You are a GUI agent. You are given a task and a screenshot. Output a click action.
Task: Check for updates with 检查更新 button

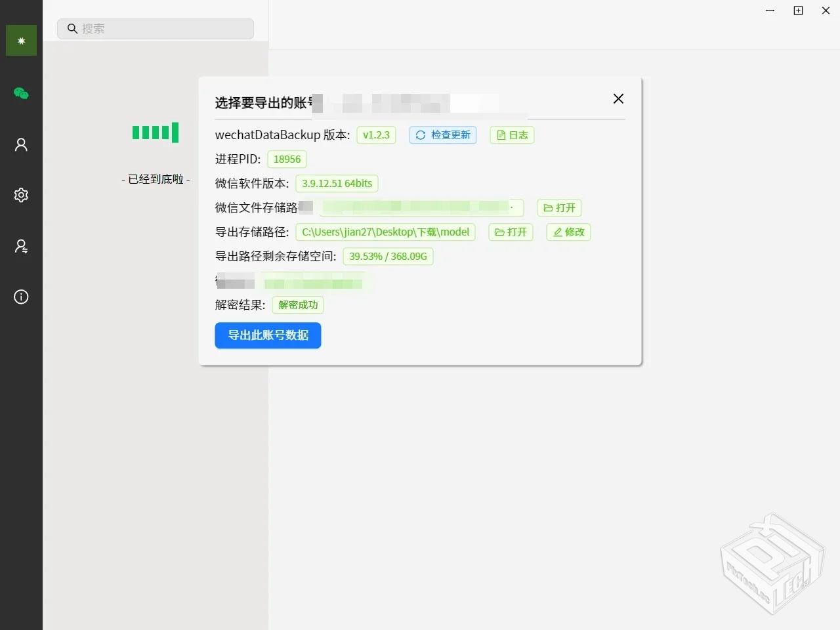[x=442, y=135]
